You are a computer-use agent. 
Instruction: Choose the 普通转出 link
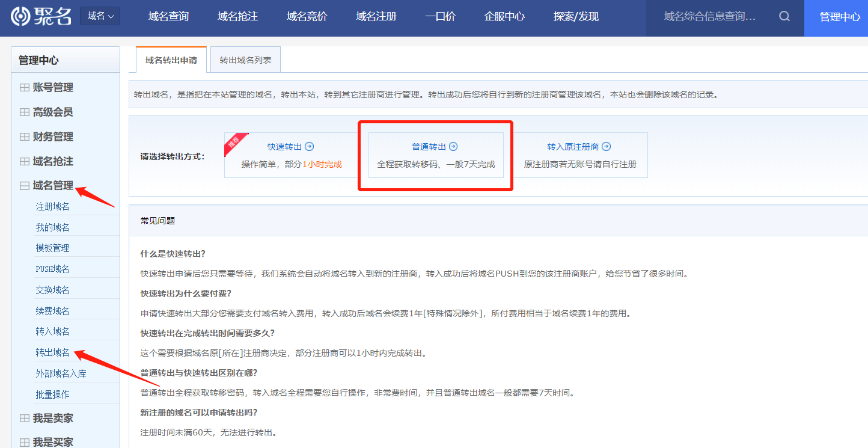429,147
